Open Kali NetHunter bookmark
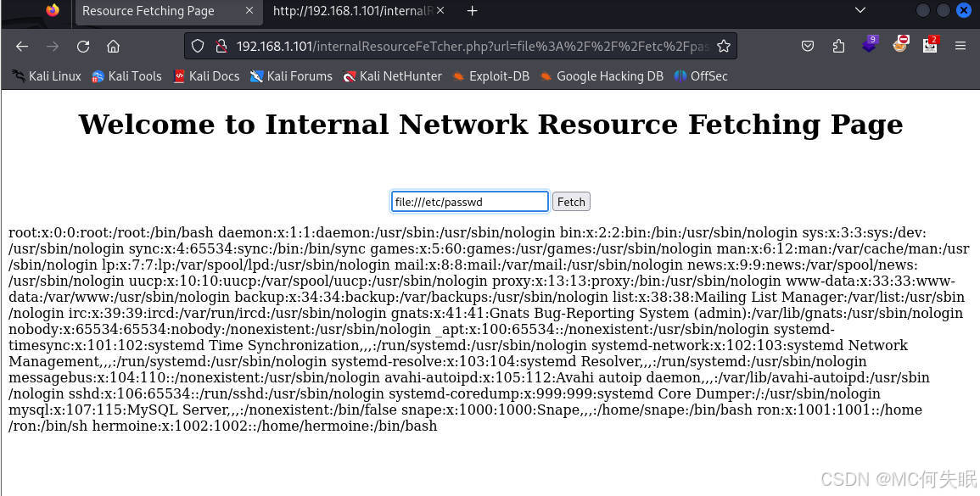 (392, 76)
